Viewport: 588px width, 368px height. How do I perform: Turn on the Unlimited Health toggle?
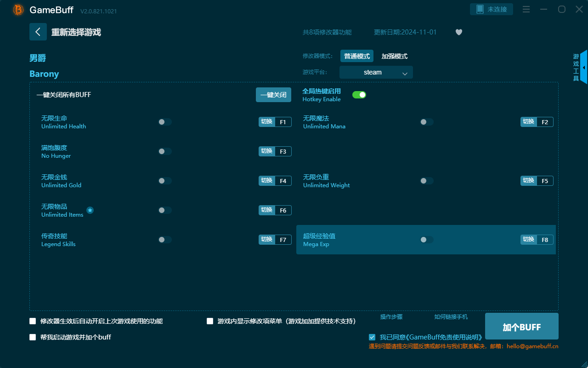164,121
